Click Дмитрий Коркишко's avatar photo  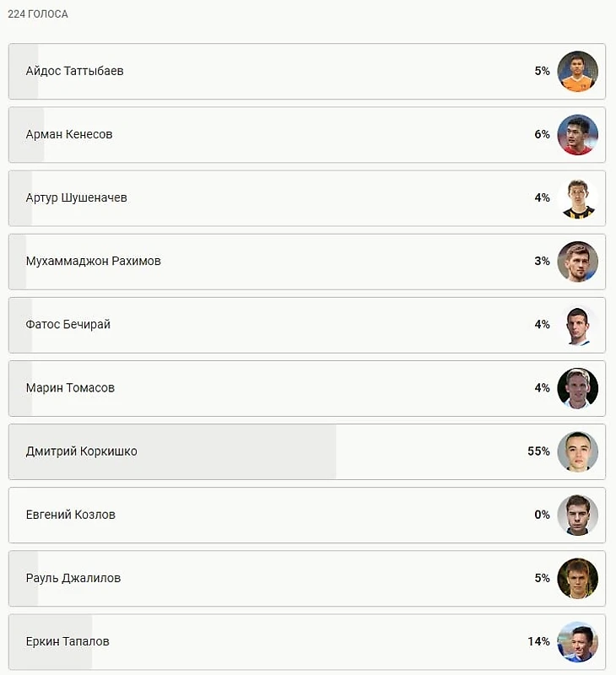tap(577, 451)
